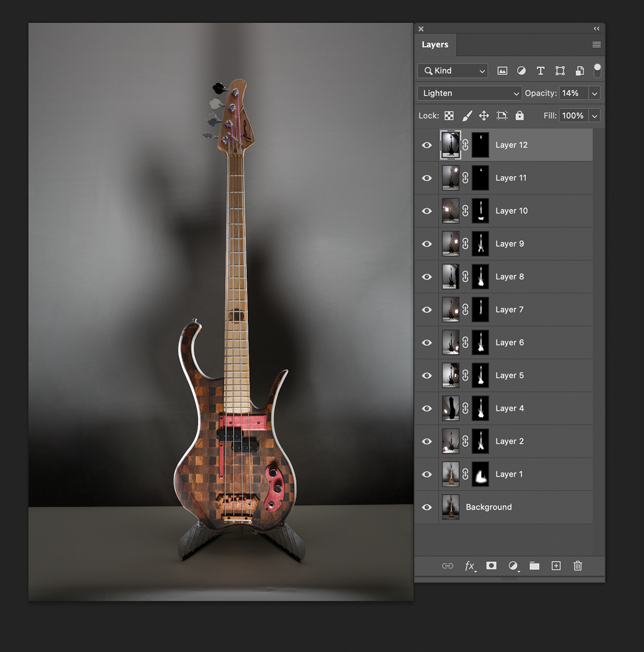
Task: Click the Opacity label
Action: click(541, 93)
